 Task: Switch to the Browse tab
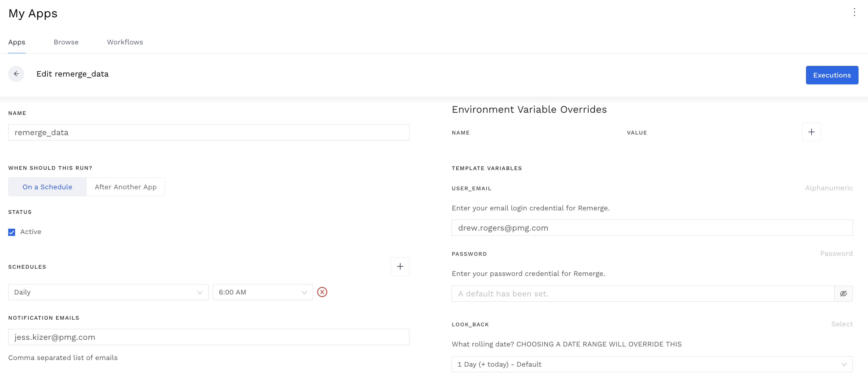(x=66, y=42)
